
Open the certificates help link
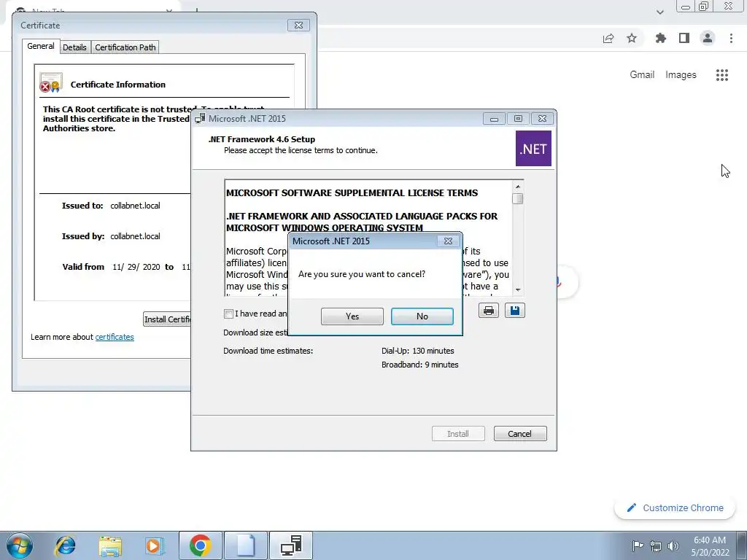point(115,337)
